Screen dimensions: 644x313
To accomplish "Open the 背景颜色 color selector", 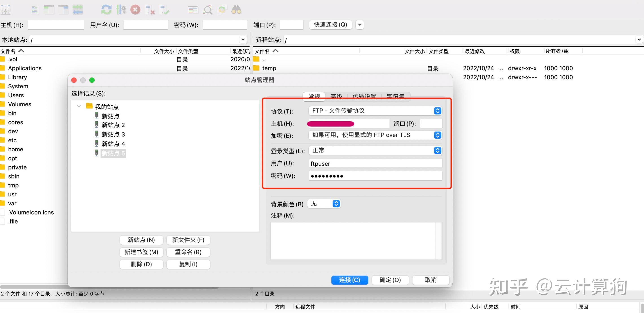I will [x=324, y=204].
